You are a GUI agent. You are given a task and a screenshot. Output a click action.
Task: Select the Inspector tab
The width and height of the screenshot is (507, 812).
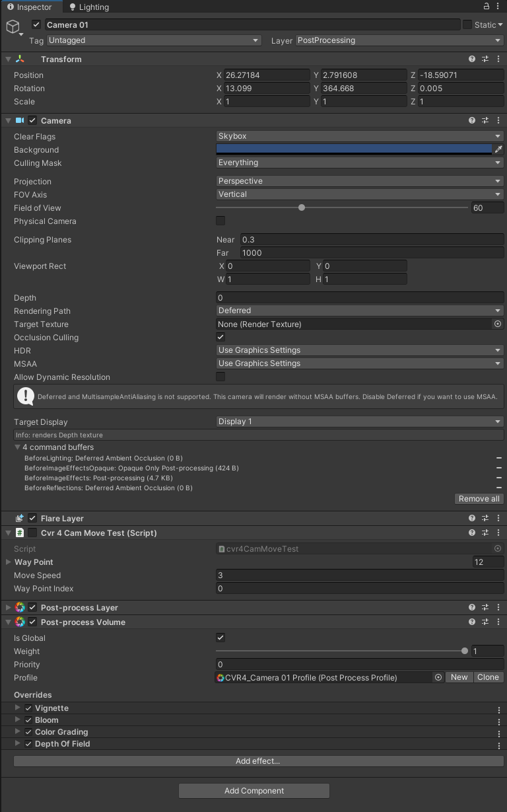point(30,7)
